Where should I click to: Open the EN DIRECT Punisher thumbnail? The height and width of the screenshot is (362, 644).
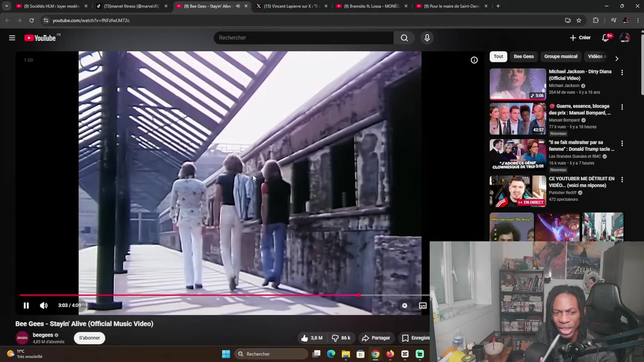pyautogui.click(x=518, y=191)
